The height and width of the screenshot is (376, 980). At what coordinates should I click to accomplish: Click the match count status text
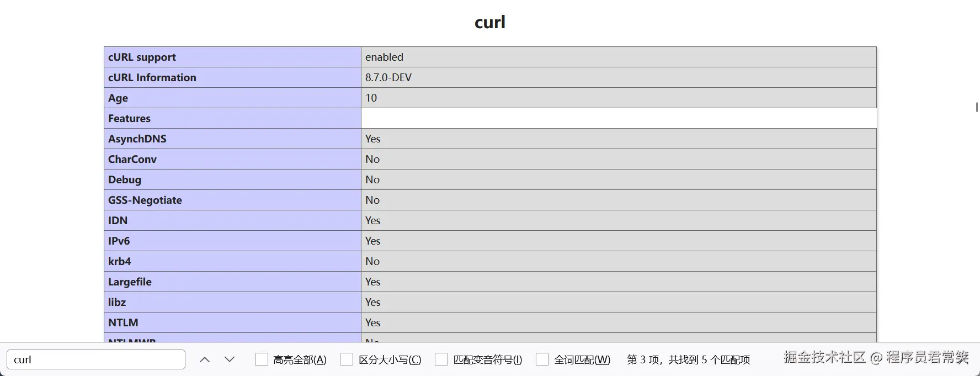[x=689, y=359]
